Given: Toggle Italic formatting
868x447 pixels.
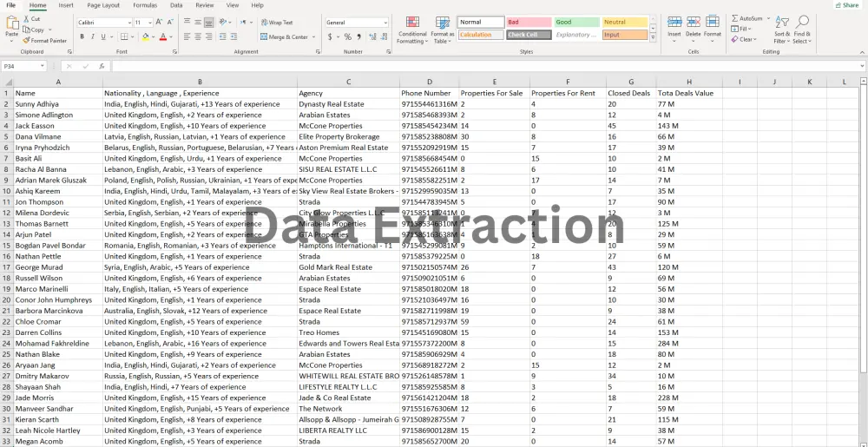Looking at the screenshot, I should [x=93, y=36].
